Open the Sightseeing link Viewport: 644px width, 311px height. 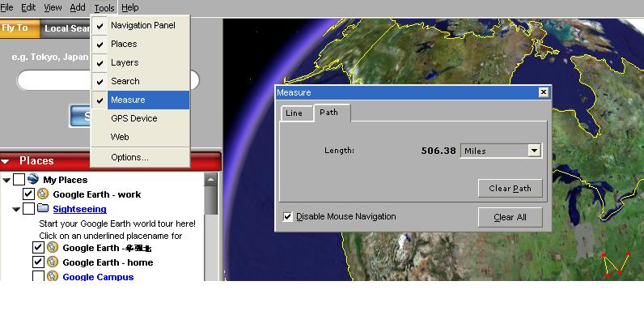point(79,209)
